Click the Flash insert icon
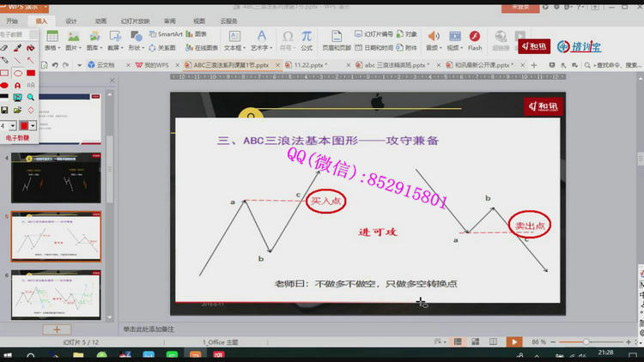 click(x=474, y=39)
